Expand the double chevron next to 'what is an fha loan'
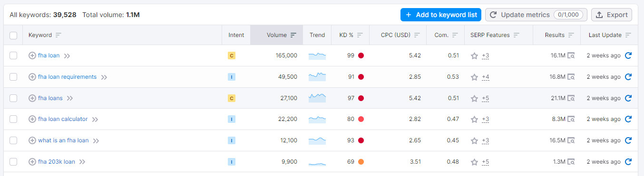Viewport: 644px width, 176px height. (x=96, y=141)
